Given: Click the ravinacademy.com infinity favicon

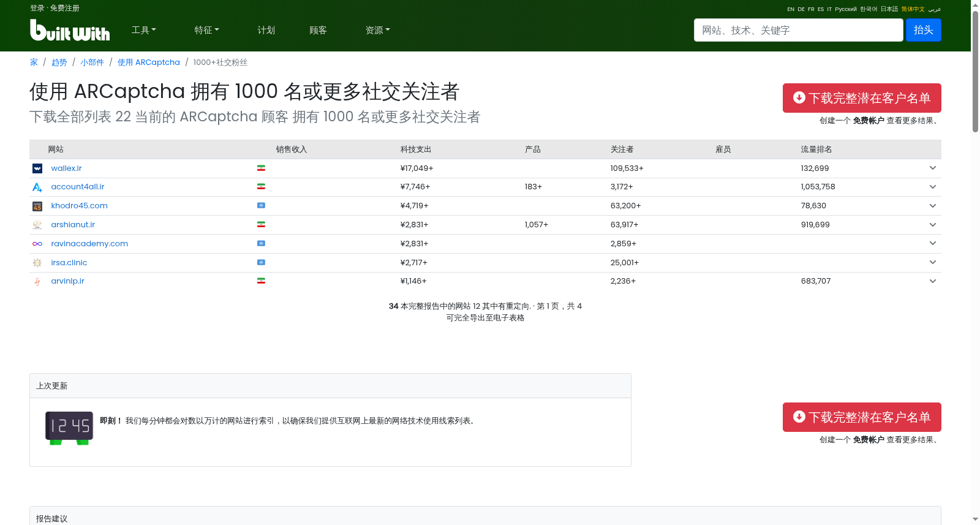Looking at the screenshot, I should click(x=37, y=244).
